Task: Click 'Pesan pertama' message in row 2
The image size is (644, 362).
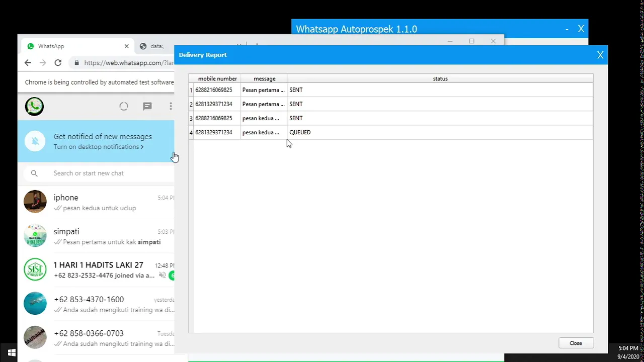Action: coord(265,104)
